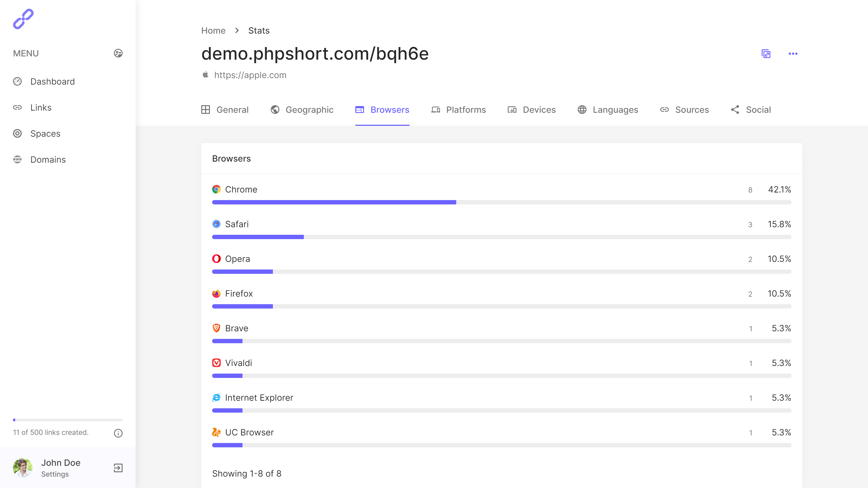Open John Doe's profile avatar
This screenshot has width=868, height=488.
(x=23, y=468)
